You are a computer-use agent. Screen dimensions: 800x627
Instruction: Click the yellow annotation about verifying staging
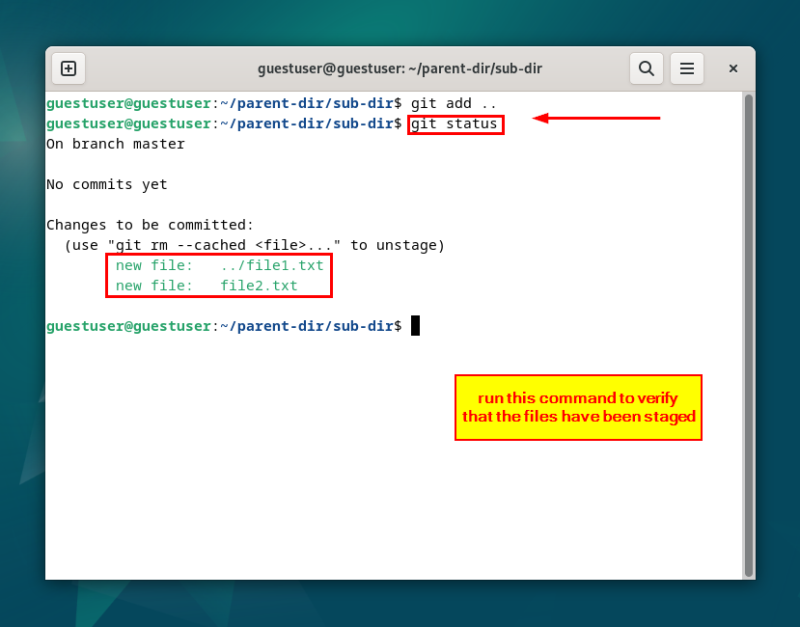578,407
